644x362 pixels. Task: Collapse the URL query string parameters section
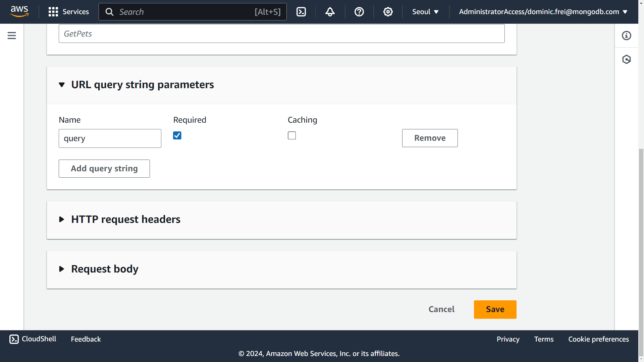[62, 85]
